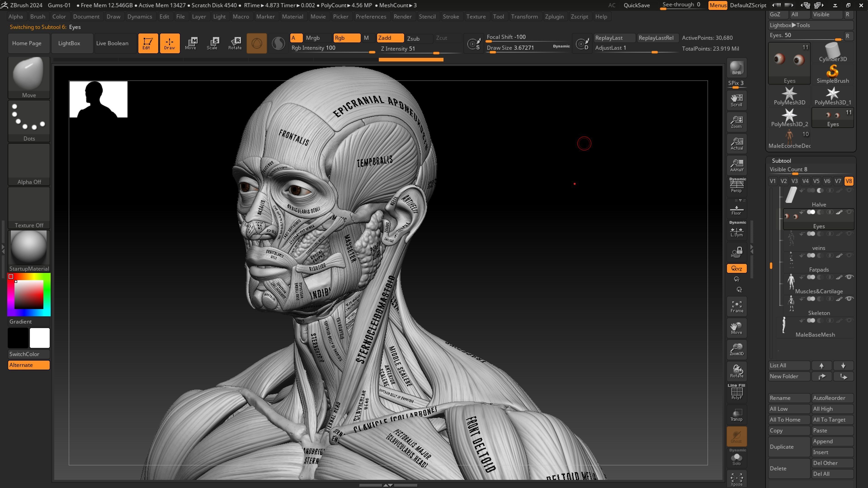Open the Stroke menu
The width and height of the screenshot is (868, 488).
pyautogui.click(x=451, y=16)
